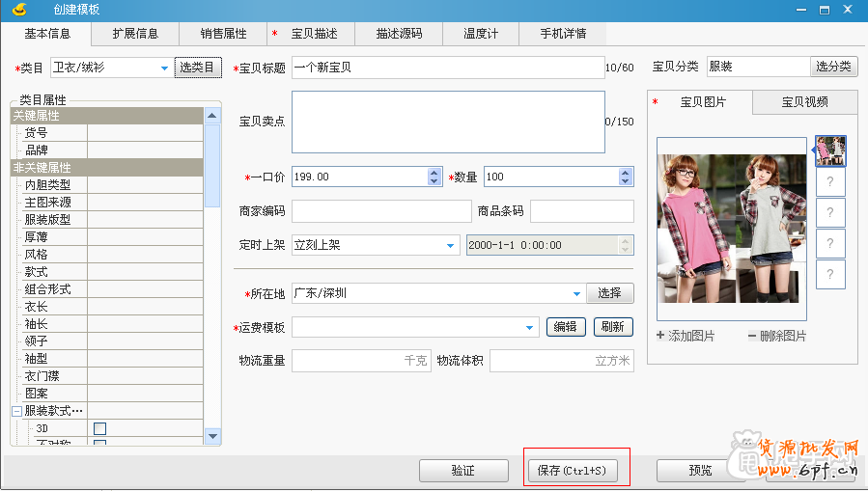The width and height of the screenshot is (868, 491).
Task: Increase the 一口价 price with up arrow
Action: (434, 173)
